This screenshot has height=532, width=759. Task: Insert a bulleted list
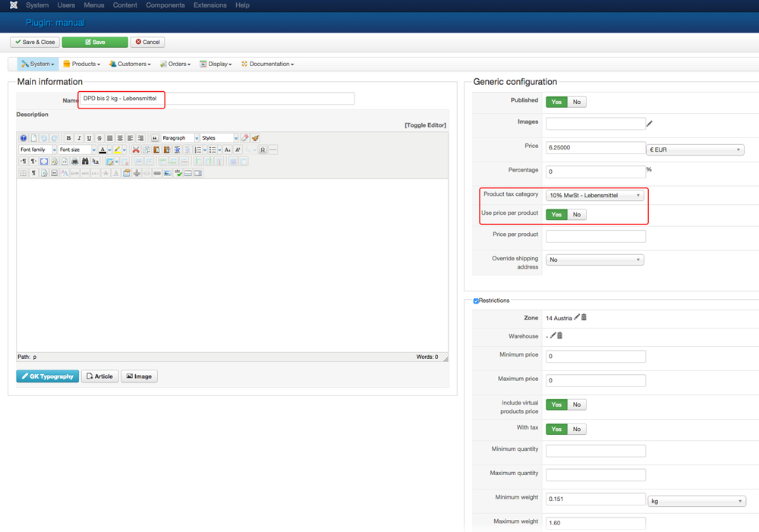click(x=213, y=150)
